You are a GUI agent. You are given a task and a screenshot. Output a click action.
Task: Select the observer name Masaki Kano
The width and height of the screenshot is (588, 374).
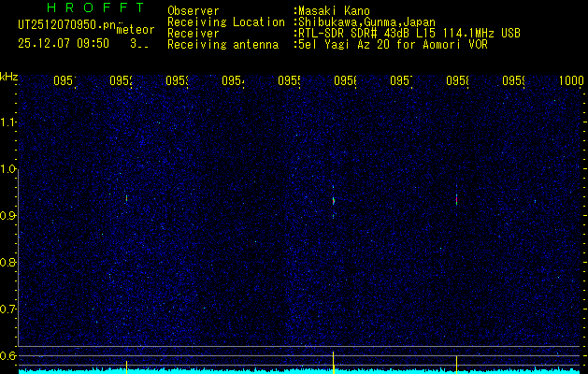point(334,11)
